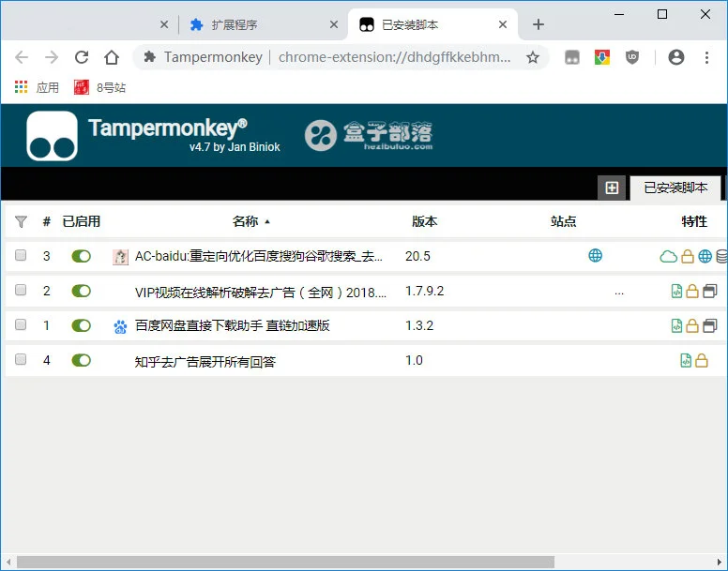Viewport: 728px width, 571px height.
Task: Open the Chrome profile avatar
Action: pyautogui.click(x=676, y=57)
